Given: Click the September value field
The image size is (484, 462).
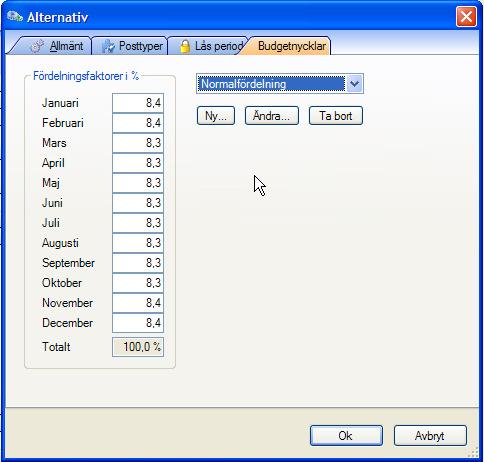Looking at the screenshot, I should pyautogui.click(x=138, y=263).
